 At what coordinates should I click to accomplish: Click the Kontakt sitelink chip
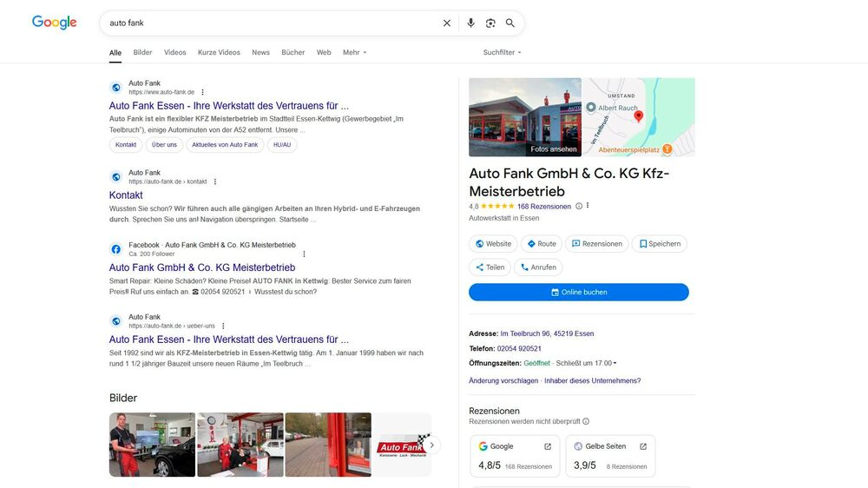click(126, 144)
